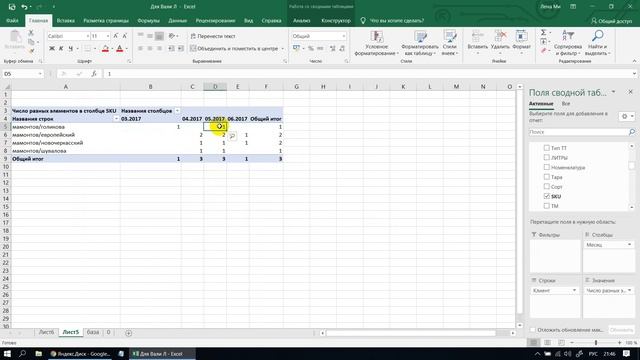This screenshot has width=640, height=360.
Task: Open Cell Styles (Стили ячеек)
Action: pos(449,43)
